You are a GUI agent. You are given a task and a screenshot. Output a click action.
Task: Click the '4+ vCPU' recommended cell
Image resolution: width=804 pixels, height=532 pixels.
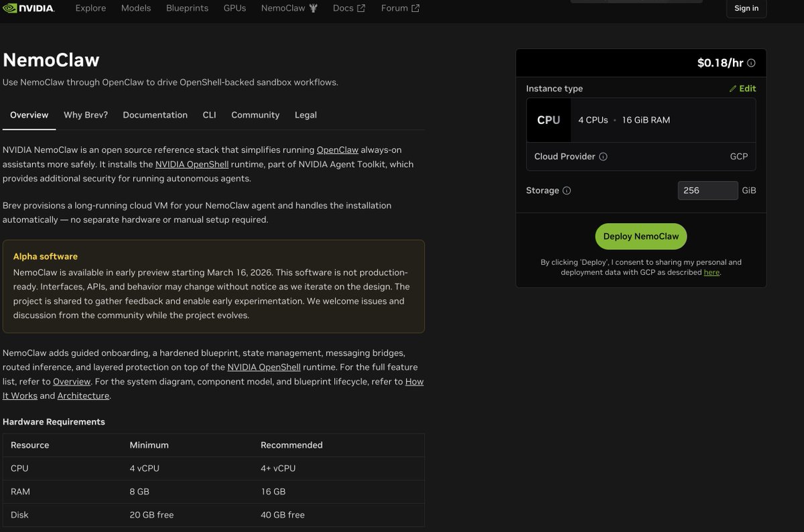tap(278, 468)
